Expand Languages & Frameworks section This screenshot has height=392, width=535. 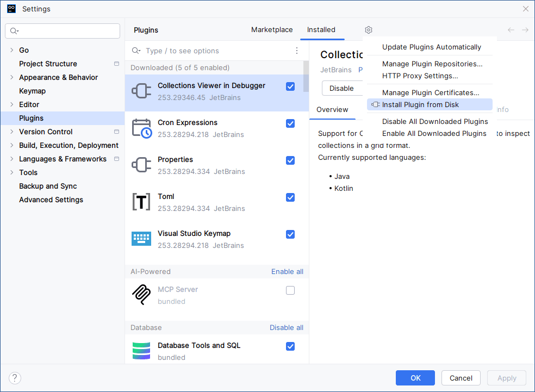(x=12, y=159)
